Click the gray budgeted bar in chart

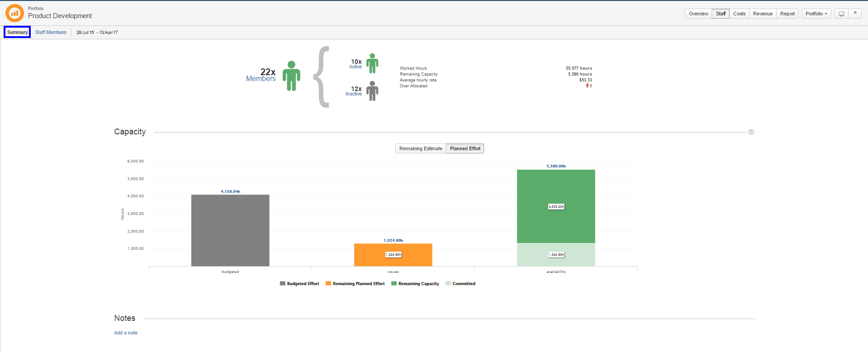point(230,230)
